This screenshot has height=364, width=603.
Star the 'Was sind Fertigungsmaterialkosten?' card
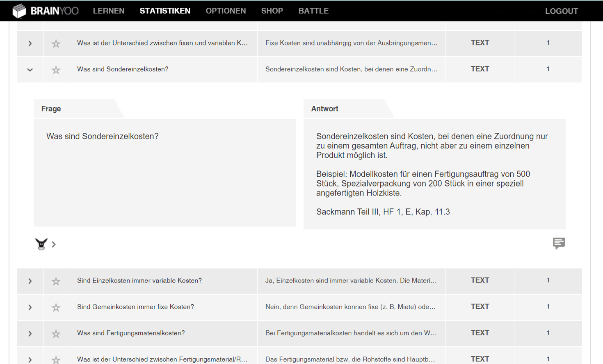pyautogui.click(x=56, y=334)
